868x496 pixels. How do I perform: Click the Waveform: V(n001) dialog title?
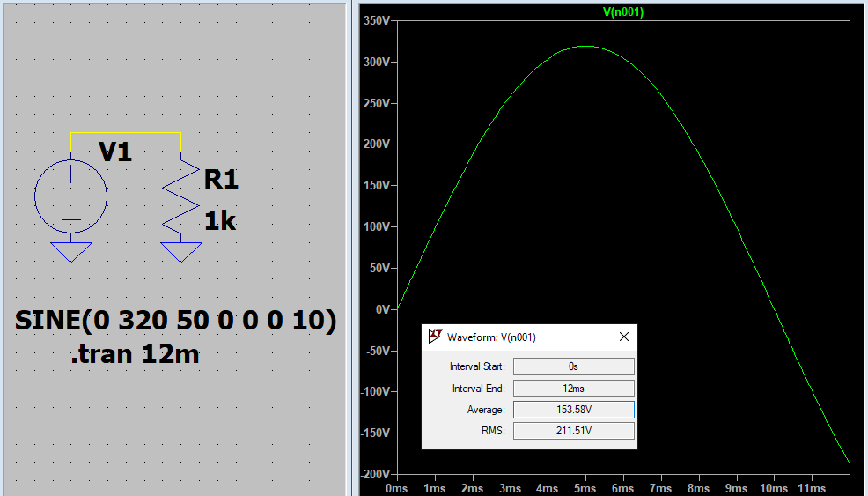(x=491, y=337)
